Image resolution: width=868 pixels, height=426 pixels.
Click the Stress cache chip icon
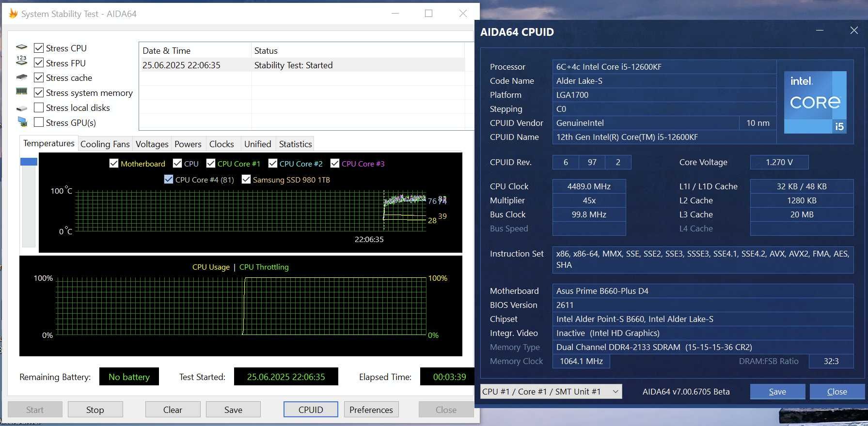pos(22,77)
